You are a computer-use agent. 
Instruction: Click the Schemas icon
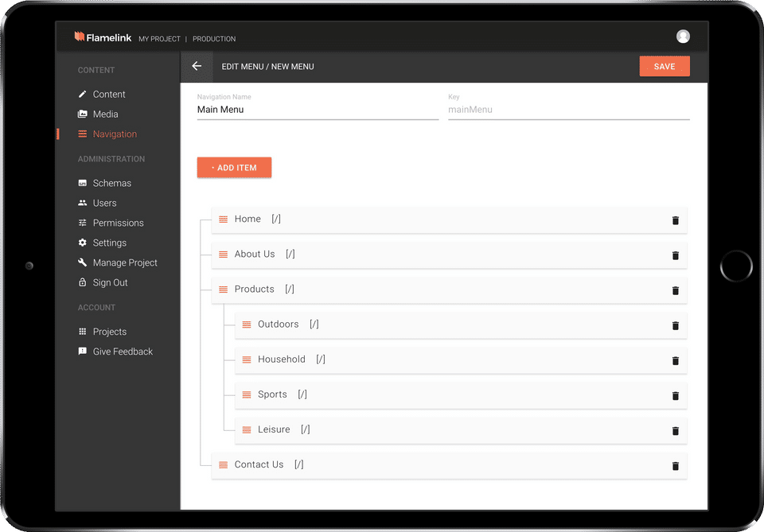point(82,183)
